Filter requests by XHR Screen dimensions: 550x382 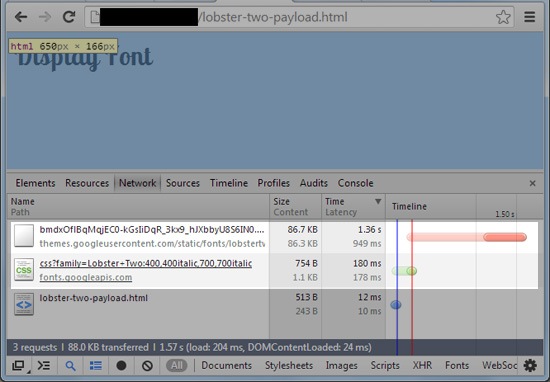[422, 366]
